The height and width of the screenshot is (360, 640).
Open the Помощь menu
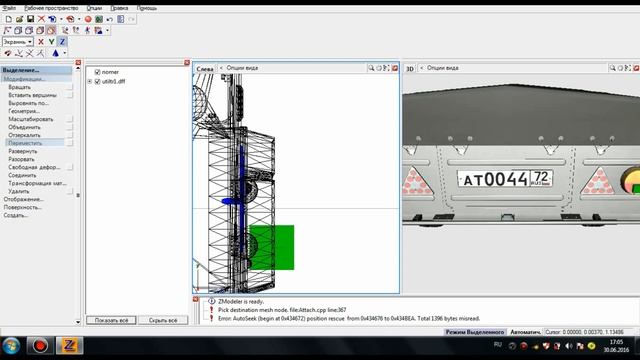(147, 8)
